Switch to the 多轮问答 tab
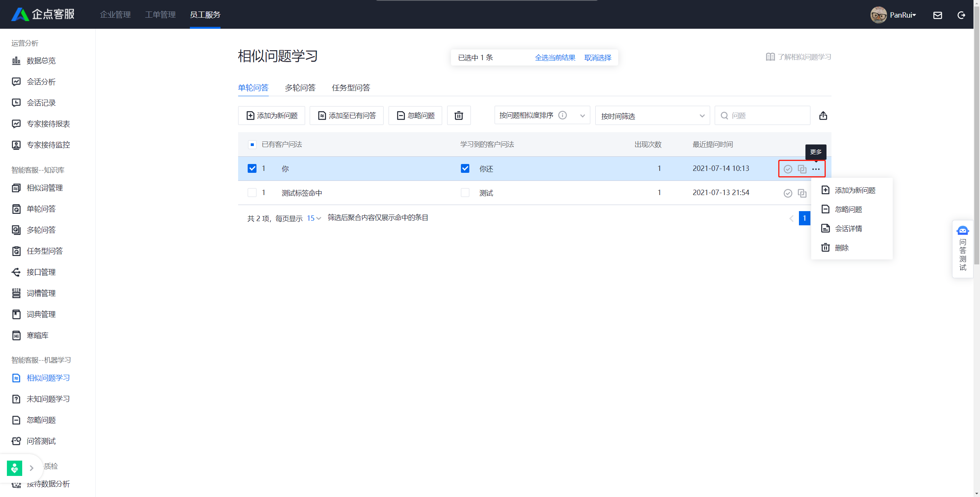Screen dimensions: 980x497 (300, 88)
